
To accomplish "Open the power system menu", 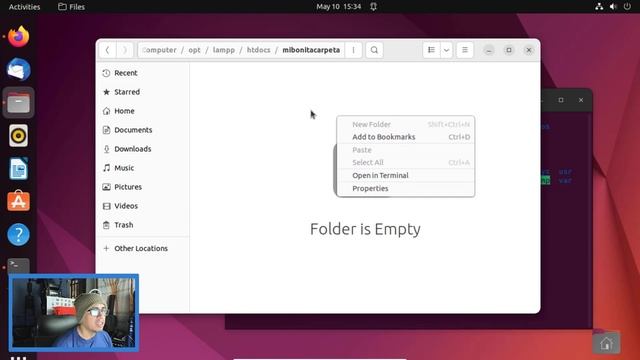I will (x=627, y=7).
